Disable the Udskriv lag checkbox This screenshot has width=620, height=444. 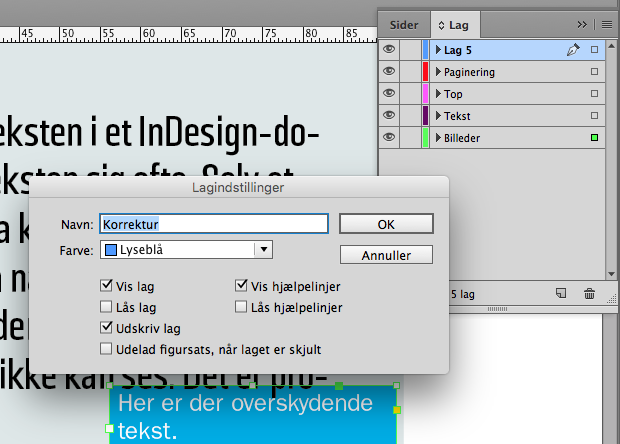107,328
